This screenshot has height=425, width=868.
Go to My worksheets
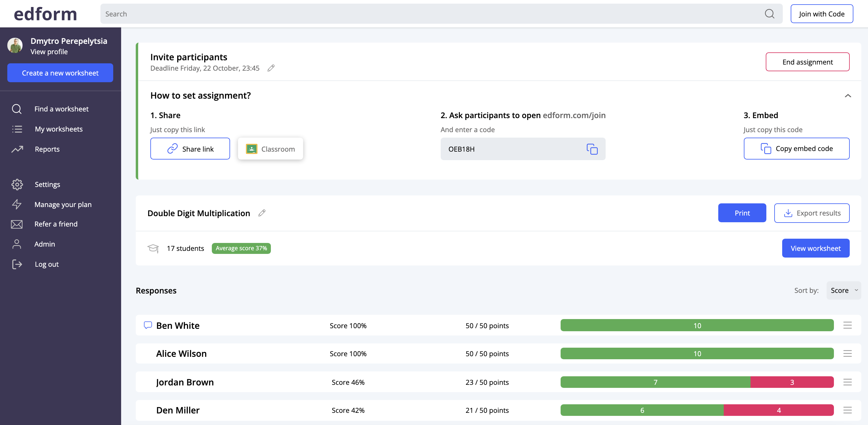(x=59, y=129)
